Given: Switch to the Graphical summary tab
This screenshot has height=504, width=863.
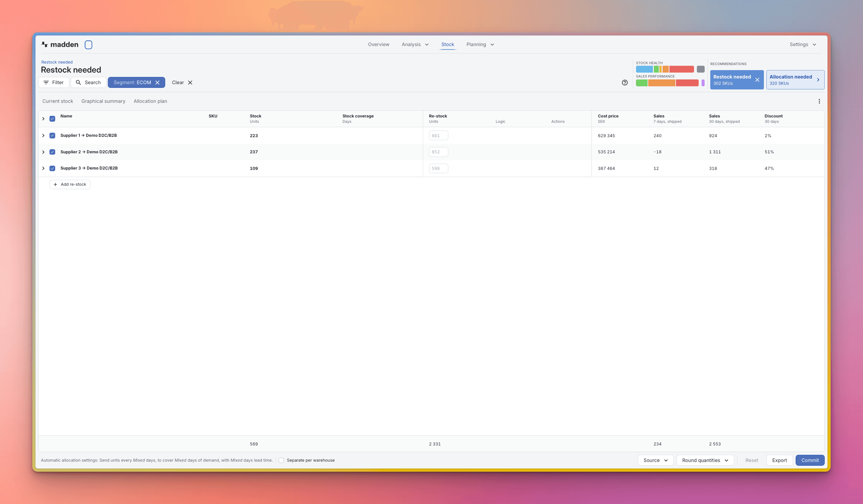Looking at the screenshot, I should coord(103,101).
